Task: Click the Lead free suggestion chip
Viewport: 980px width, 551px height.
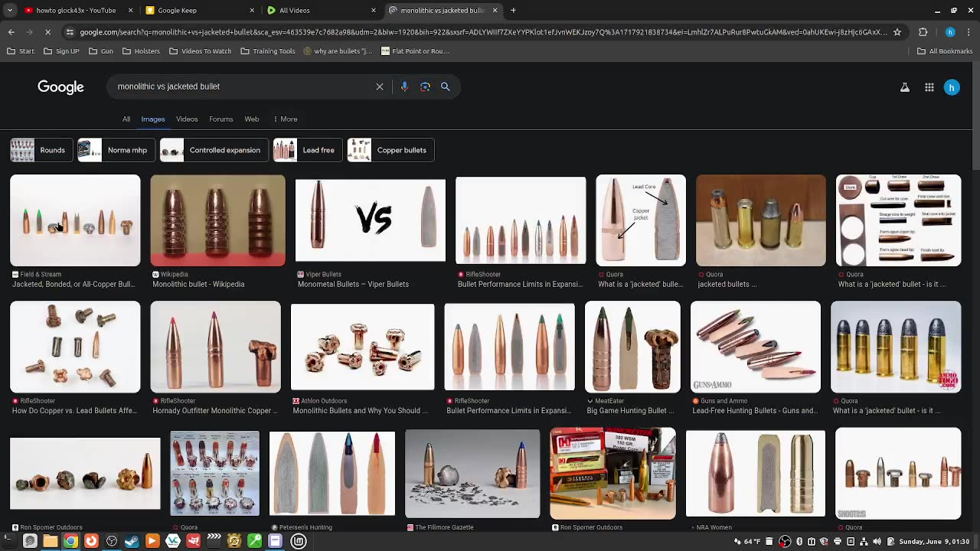Action: coord(308,150)
